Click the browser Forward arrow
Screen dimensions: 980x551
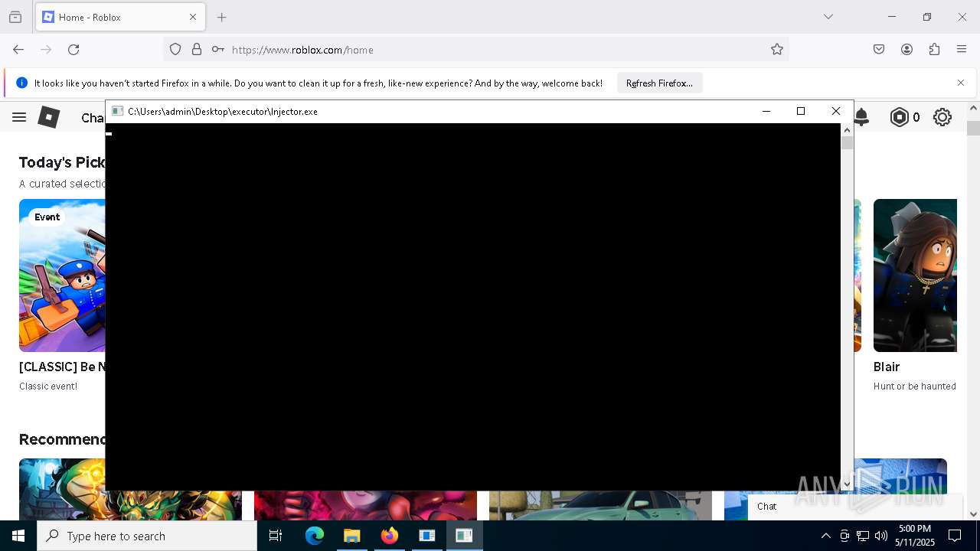tap(46, 50)
